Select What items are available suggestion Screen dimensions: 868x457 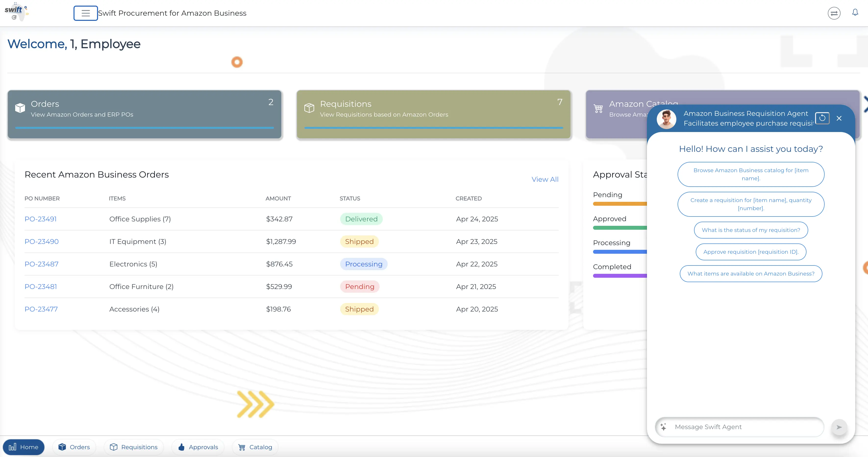pyautogui.click(x=751, y=274)
